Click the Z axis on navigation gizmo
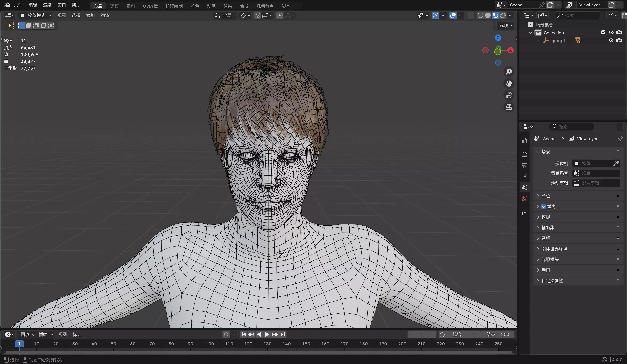 tap(498, 38)
